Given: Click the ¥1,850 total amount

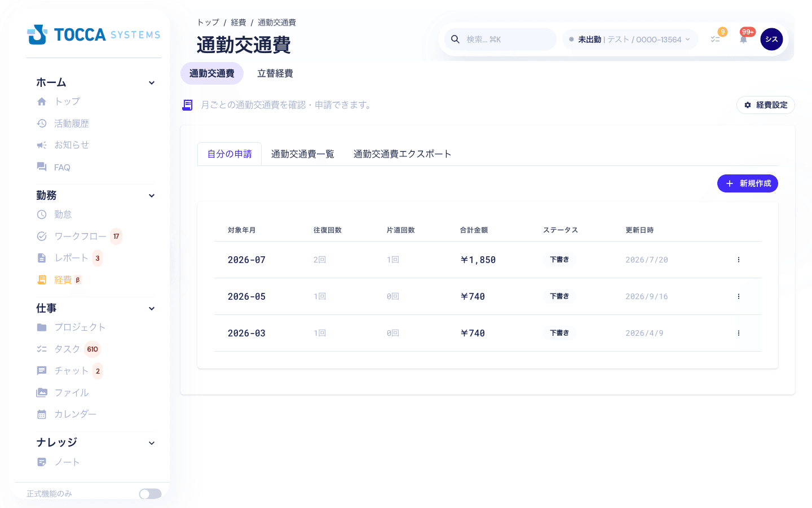Looking at the screenshot, I should click(x=478, y=260).
